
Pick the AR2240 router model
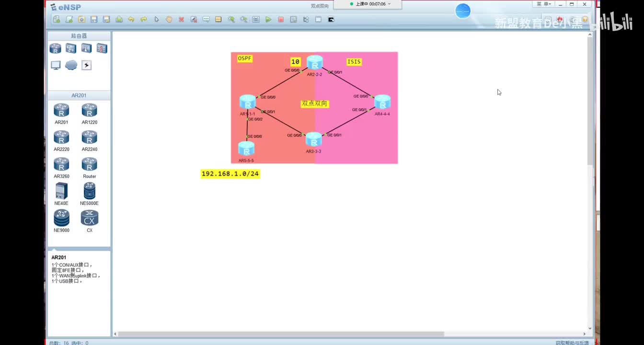point(90,141)
